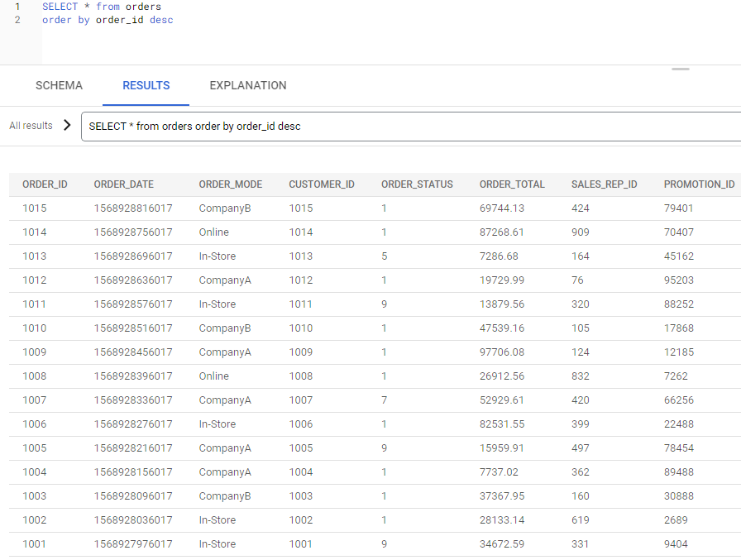Click promotion ID 79401
The height and width of the screenshot is (560, 741).
click(x=679, y=208)
